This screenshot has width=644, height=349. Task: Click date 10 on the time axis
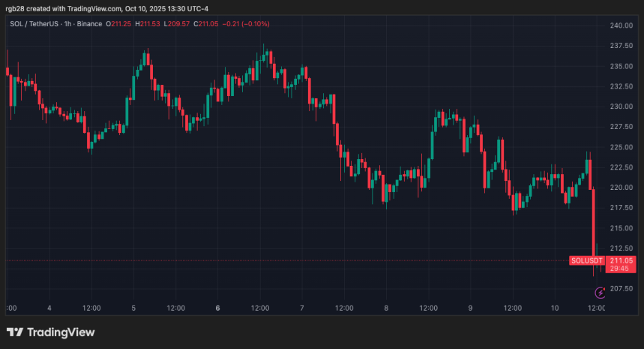point(555,308)
